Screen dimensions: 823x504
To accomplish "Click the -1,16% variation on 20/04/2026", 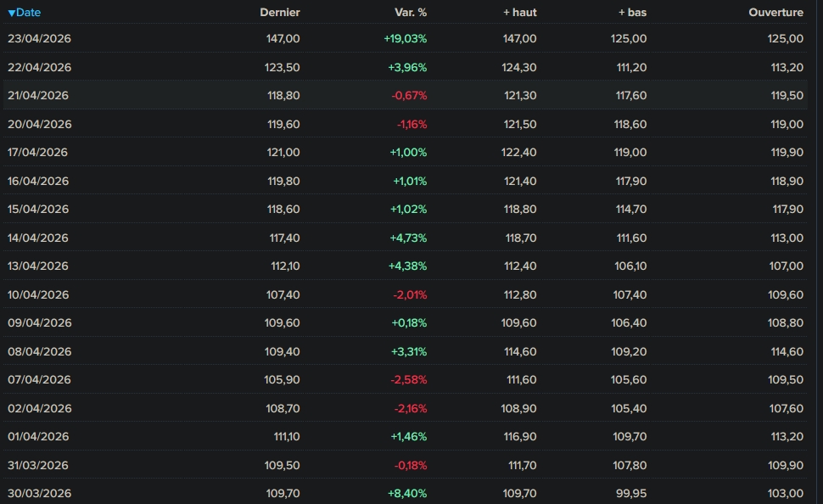I will pos(411,124).
